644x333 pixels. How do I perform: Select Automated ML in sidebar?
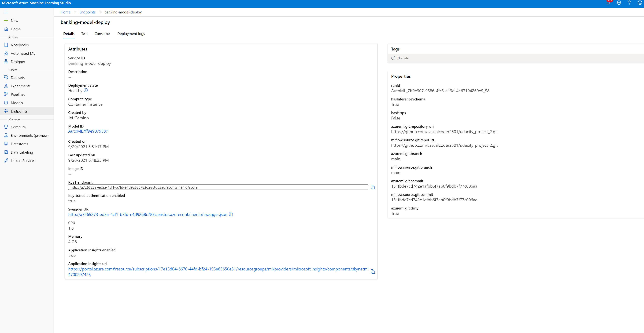[23, 53]
